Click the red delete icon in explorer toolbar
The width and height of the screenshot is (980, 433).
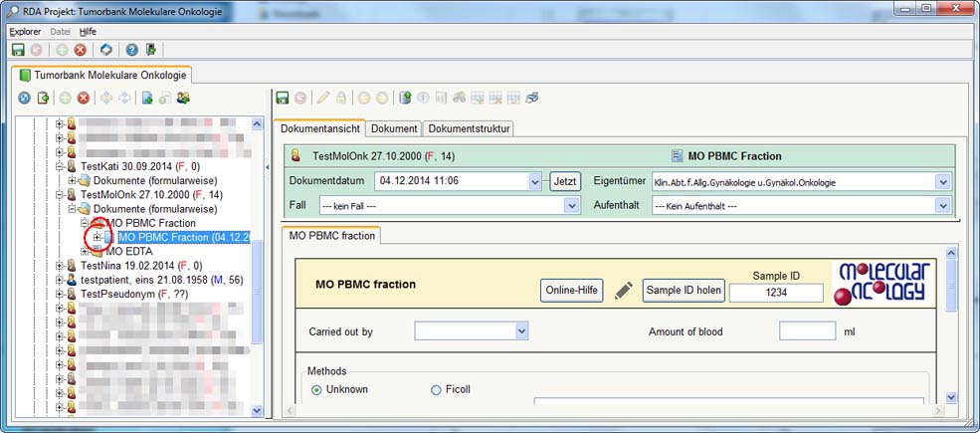coord(84,98)
